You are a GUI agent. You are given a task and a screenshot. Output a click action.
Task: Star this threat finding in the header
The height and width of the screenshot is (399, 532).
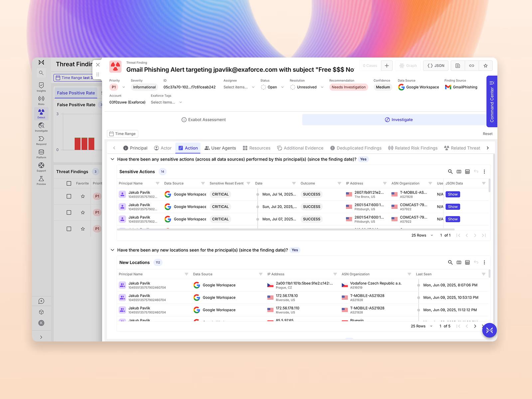click(485, 66)
